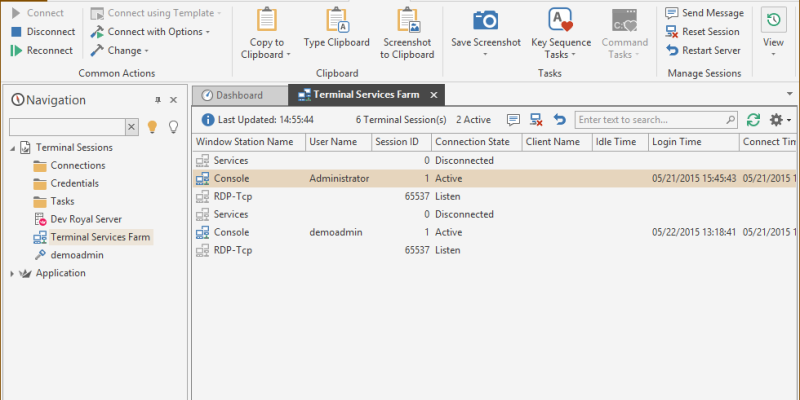
Task: Toggle the Navigation panel pin
Action: (x=157, y=100)
